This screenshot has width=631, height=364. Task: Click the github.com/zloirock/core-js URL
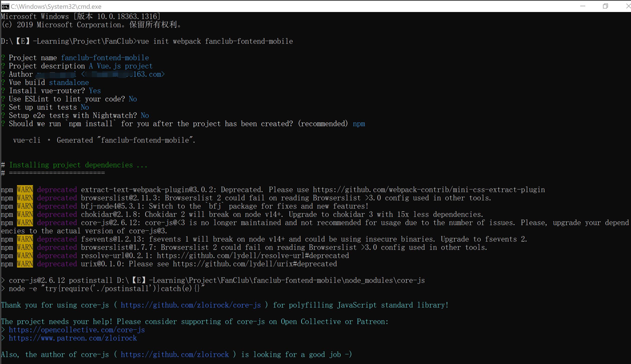191,305
